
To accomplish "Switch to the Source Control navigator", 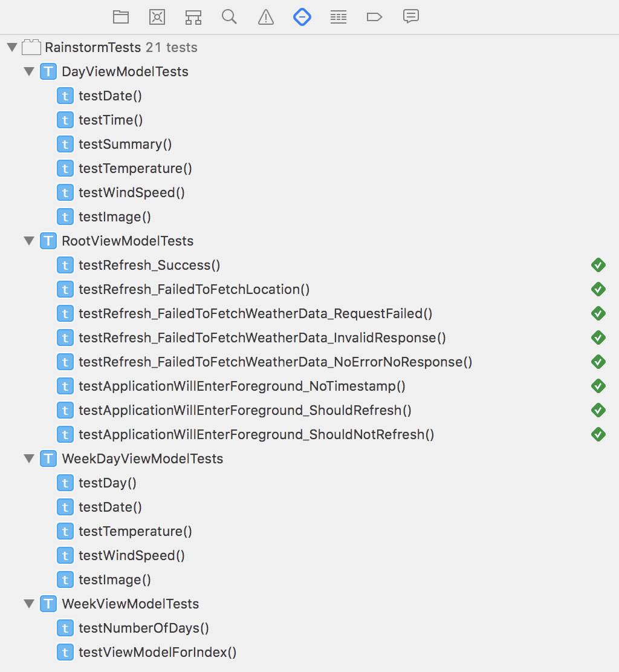I will coord(157,17).
